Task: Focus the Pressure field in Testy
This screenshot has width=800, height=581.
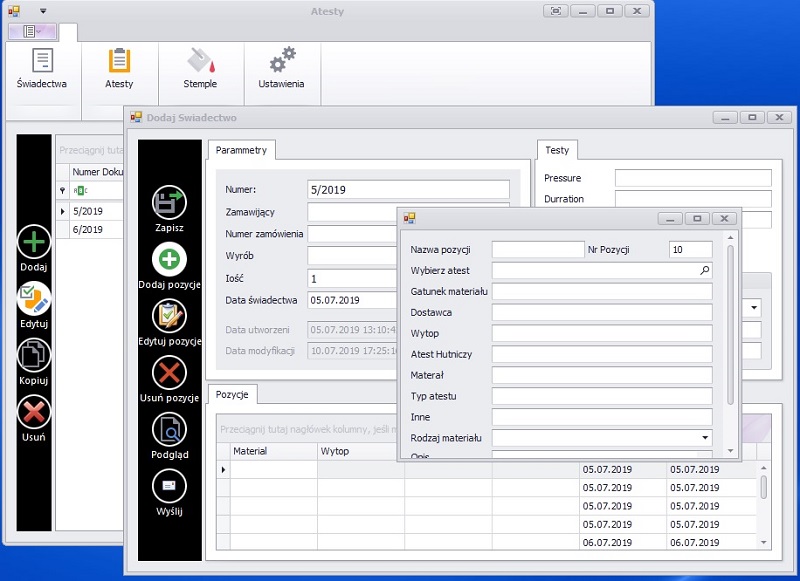Action: 693,178
